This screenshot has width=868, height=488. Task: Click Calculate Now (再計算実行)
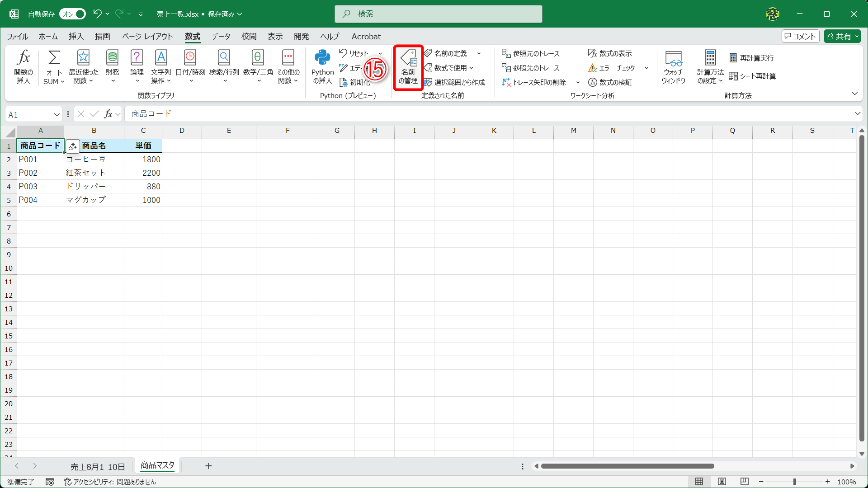[751, 58]
